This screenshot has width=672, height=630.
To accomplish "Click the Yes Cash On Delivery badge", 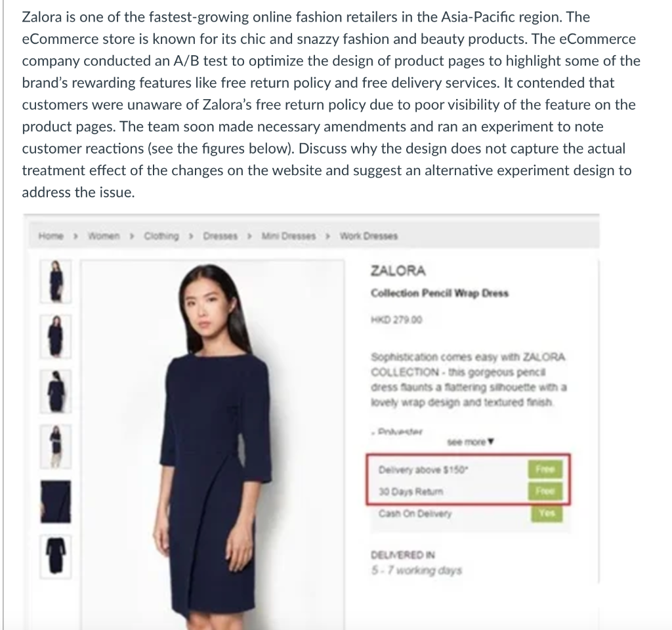I will [x=547, y=513].
